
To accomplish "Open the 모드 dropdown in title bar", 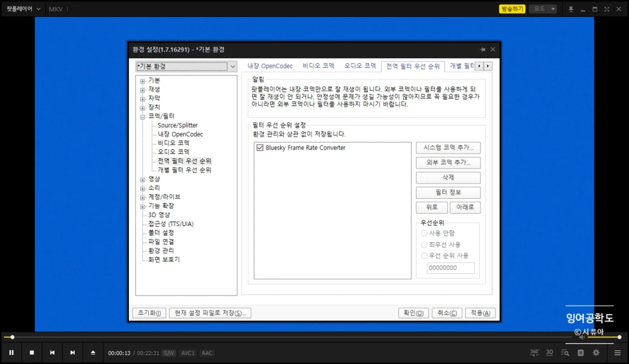I will point(543,9).
